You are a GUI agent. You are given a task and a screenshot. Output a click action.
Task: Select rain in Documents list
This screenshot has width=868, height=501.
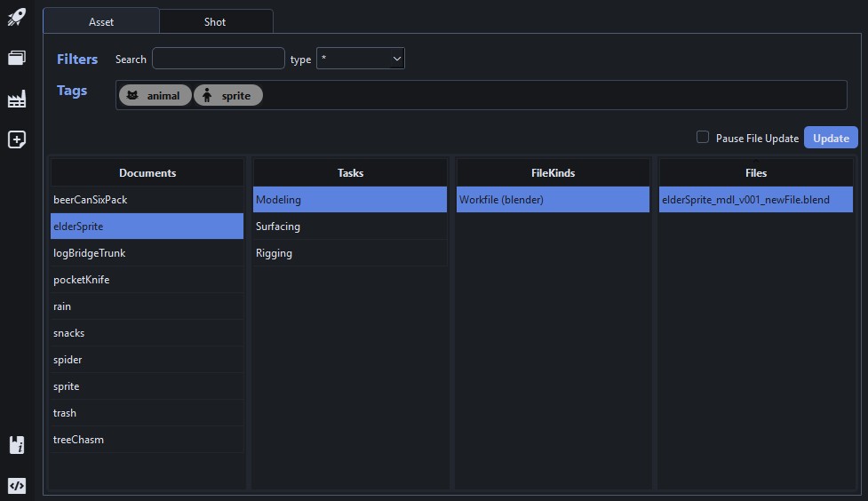coord(147,306)
